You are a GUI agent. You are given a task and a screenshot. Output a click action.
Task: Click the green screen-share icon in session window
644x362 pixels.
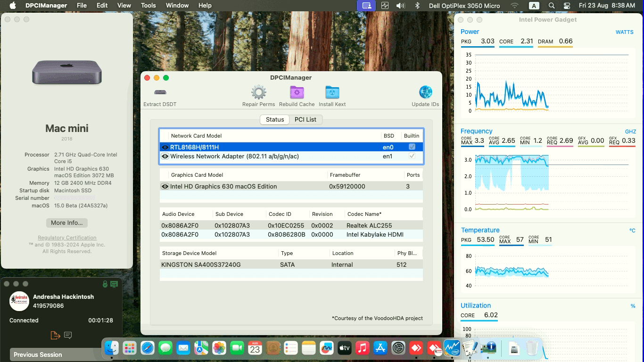coord(113,284)
